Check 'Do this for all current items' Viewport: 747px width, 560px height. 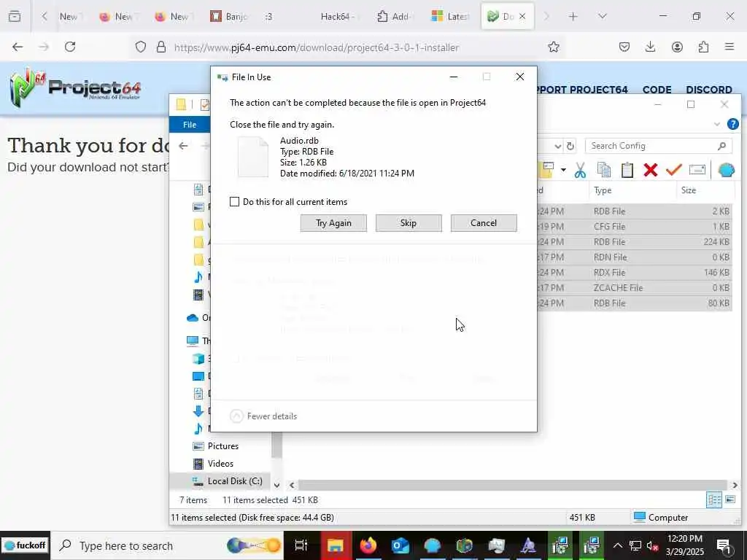pos(234,201)
